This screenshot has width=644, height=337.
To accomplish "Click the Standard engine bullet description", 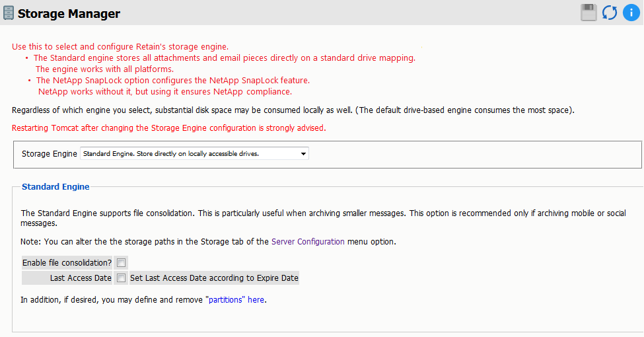I will [x=225, y=57].
